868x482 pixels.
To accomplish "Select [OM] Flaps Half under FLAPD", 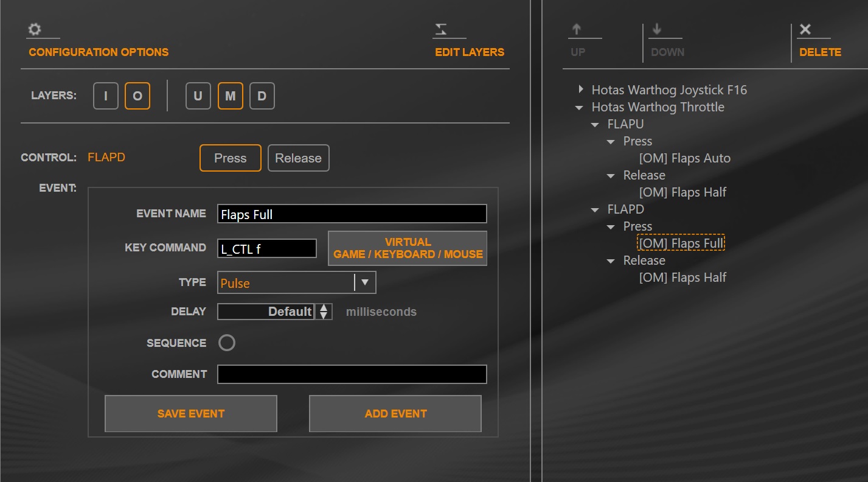I will point(682,278).
